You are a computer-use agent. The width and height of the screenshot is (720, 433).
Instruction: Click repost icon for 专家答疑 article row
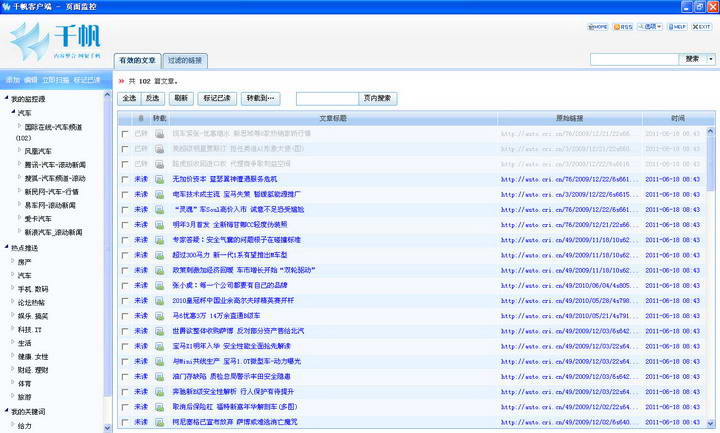tap(159, 240)
